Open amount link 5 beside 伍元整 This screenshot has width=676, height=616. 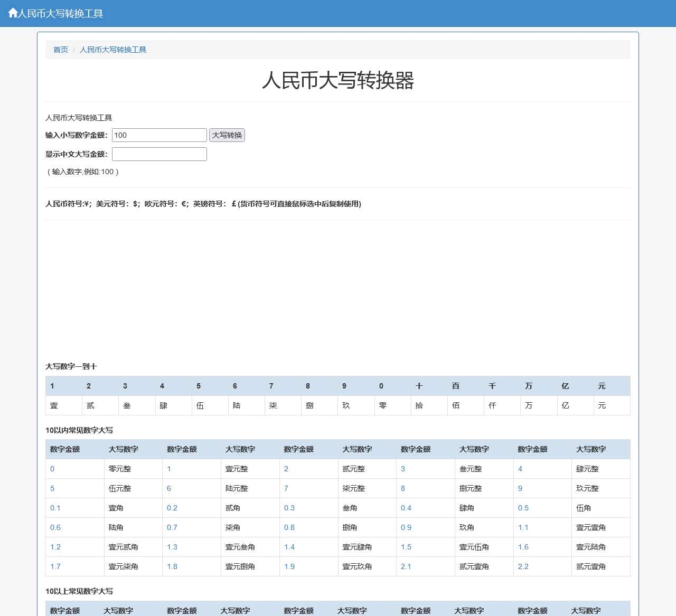point(52,488)
